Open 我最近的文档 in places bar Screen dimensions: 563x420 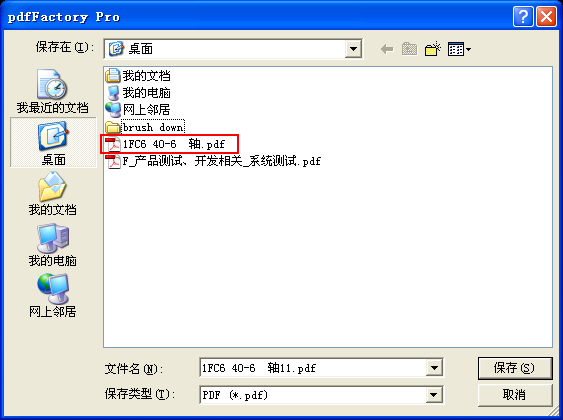(x=53, y=92)
